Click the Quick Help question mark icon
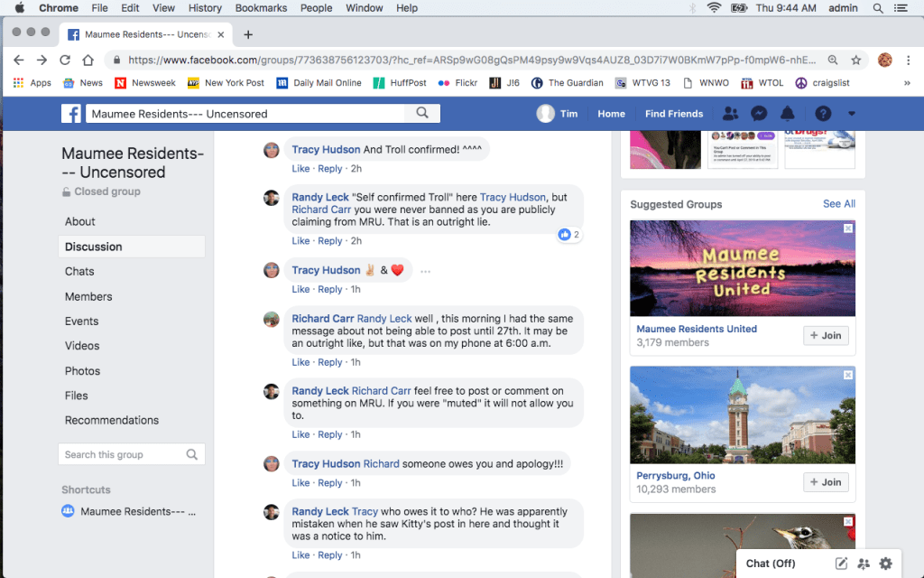 coord(823,114)
